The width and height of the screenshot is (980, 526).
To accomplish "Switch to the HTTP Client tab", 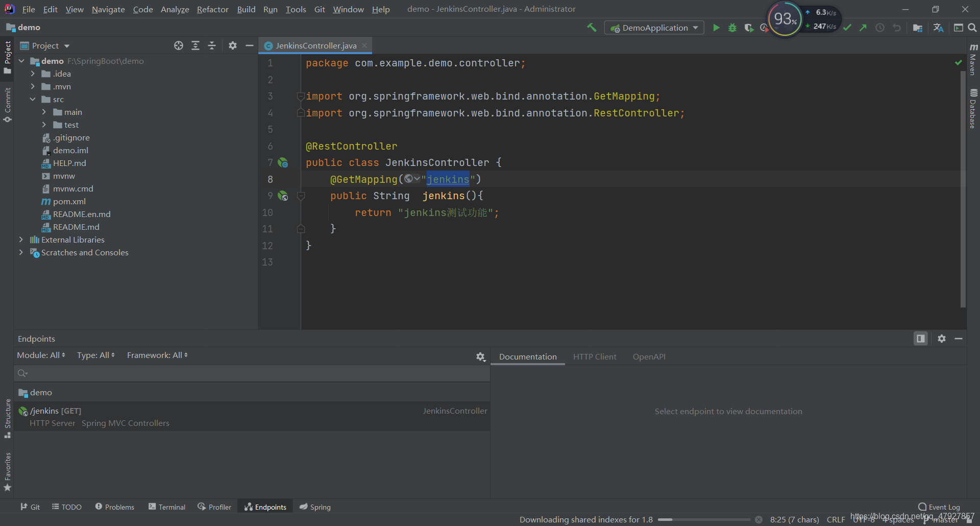I will pyautogui.click(x=595, y=357).
